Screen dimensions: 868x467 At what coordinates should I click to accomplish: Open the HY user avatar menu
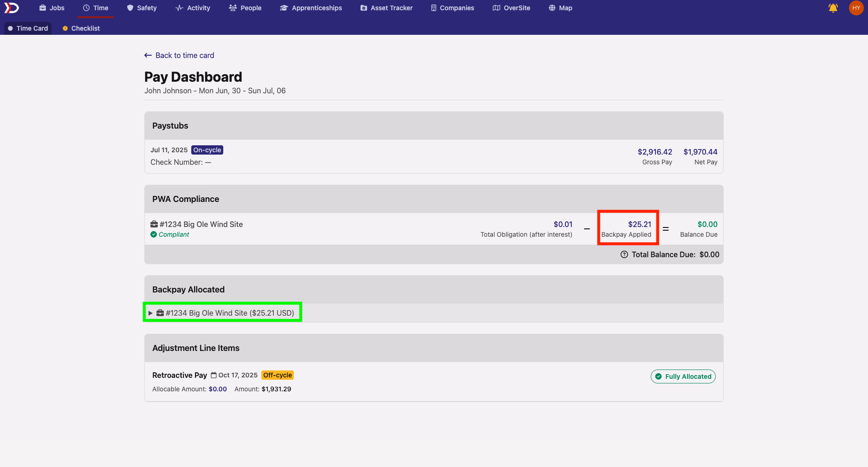point(856,8)
